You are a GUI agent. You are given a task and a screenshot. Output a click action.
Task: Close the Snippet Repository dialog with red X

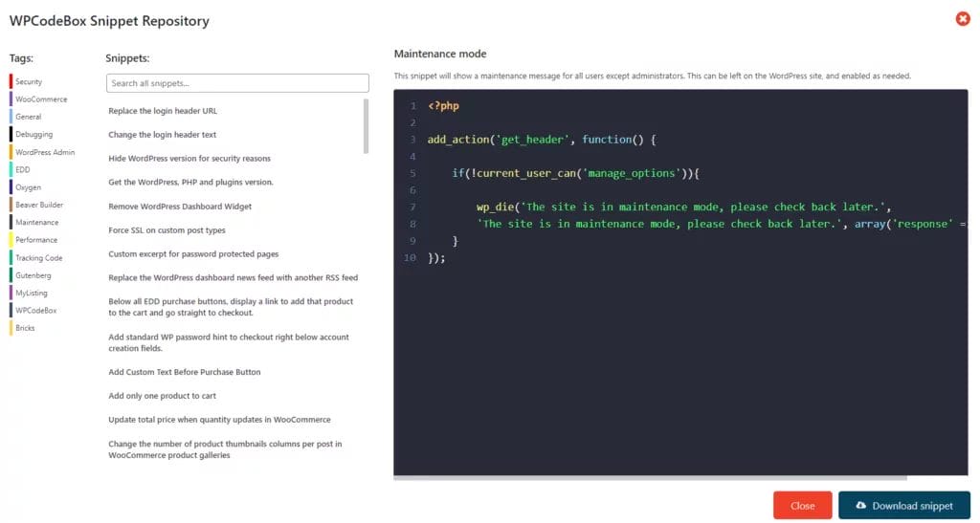click(x=963, y=19)
